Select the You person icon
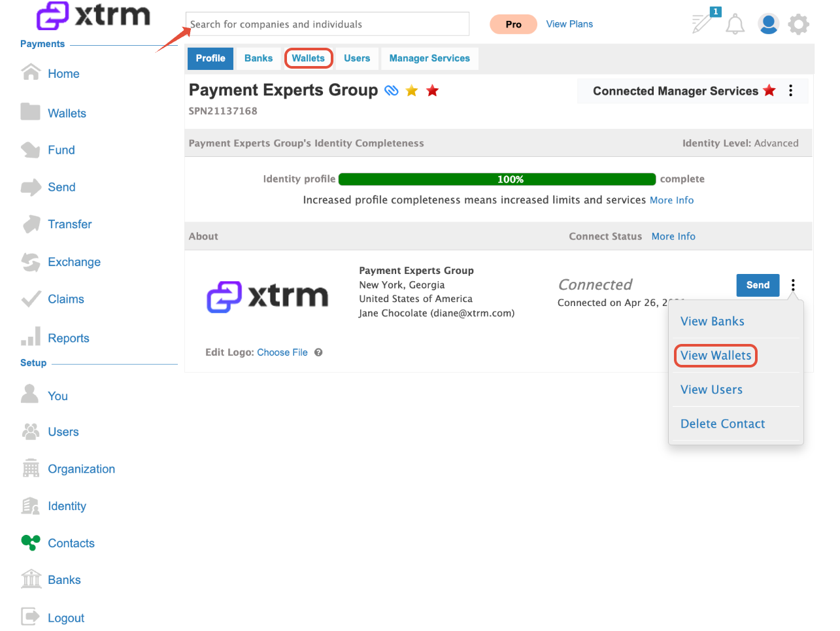The image size is (840, 631). coord(30,394)
